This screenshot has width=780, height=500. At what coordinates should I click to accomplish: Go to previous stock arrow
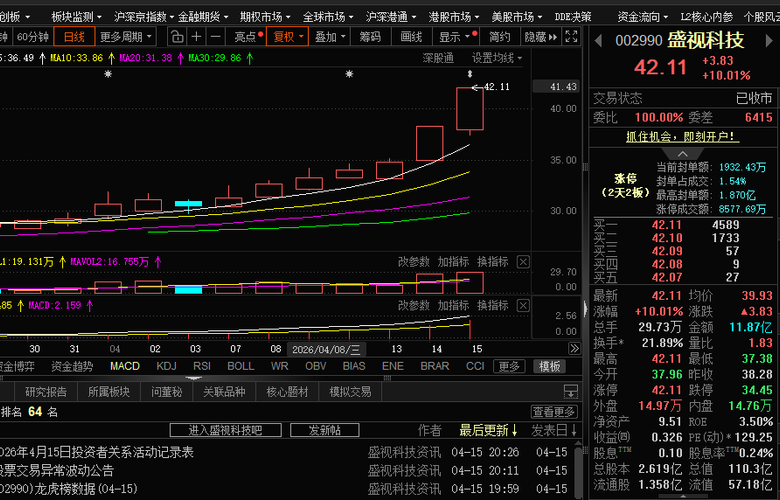pyautogui.click(x=598, y=41)
